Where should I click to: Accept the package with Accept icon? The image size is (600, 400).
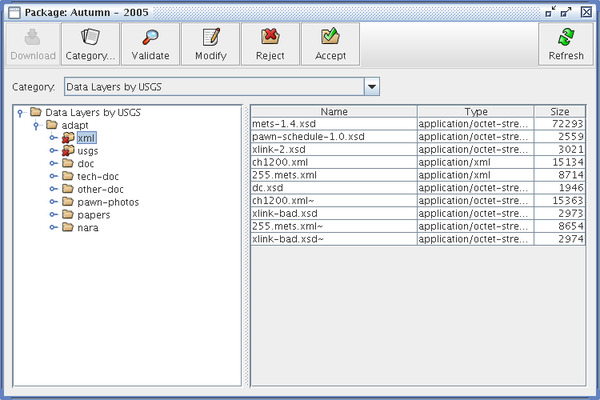tap(330, 38)
